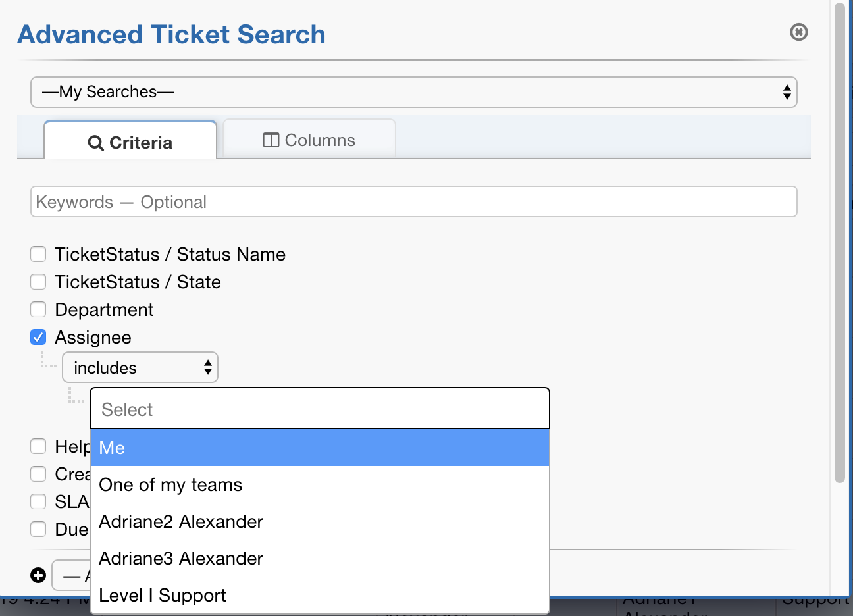Click the Select assignee combo box
The image size is (853, 616).
pos(319,408)
